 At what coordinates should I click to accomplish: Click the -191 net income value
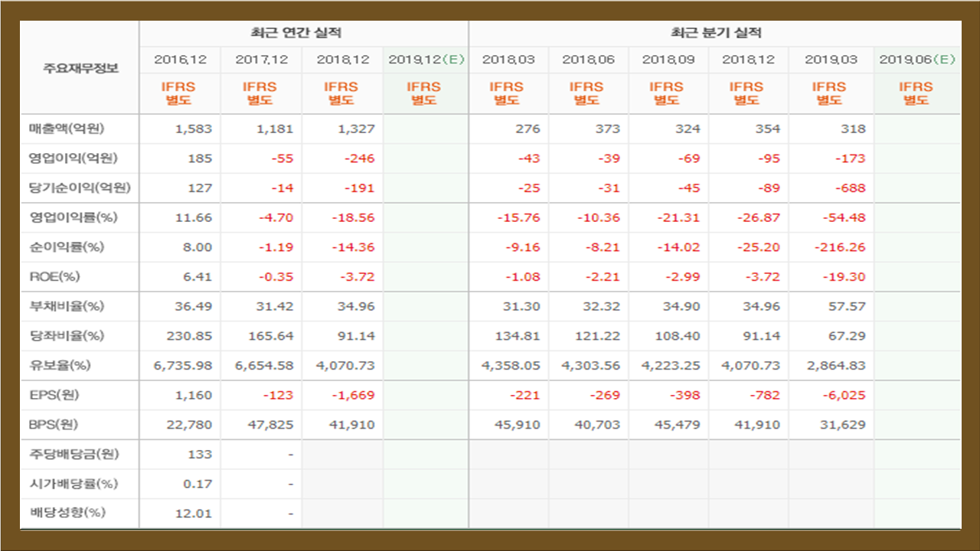click(359, 187)
